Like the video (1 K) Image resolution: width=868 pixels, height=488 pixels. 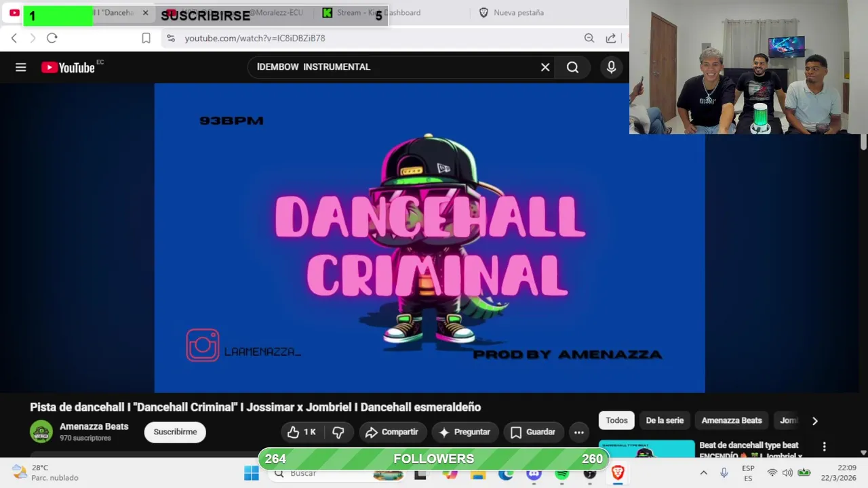(302, 432)
